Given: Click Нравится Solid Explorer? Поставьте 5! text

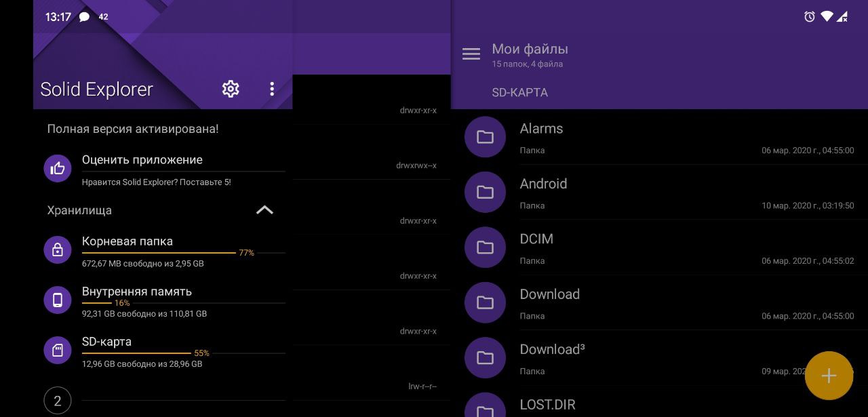Looking at the screenshot, I should tap(156, 182).
